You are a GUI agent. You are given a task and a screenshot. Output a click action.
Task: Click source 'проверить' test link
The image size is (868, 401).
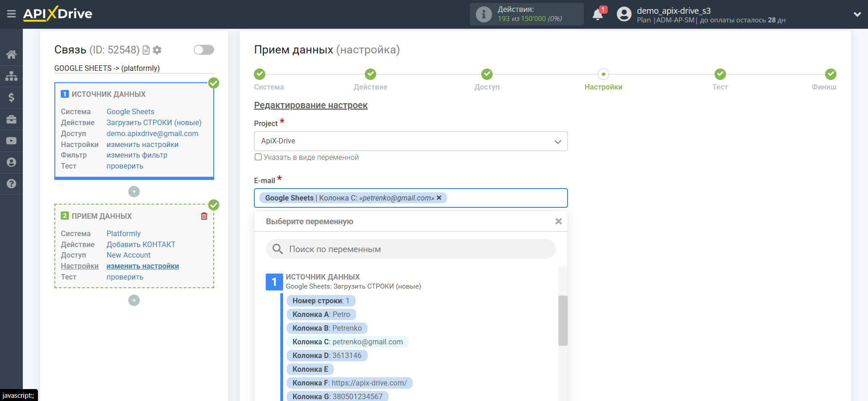tap(125, 166)
